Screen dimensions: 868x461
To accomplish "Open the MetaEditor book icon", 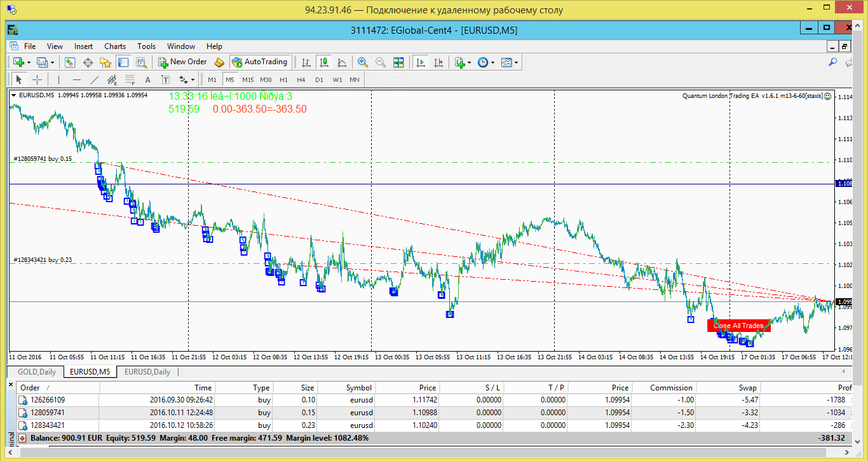I will [x=219, y=62].
